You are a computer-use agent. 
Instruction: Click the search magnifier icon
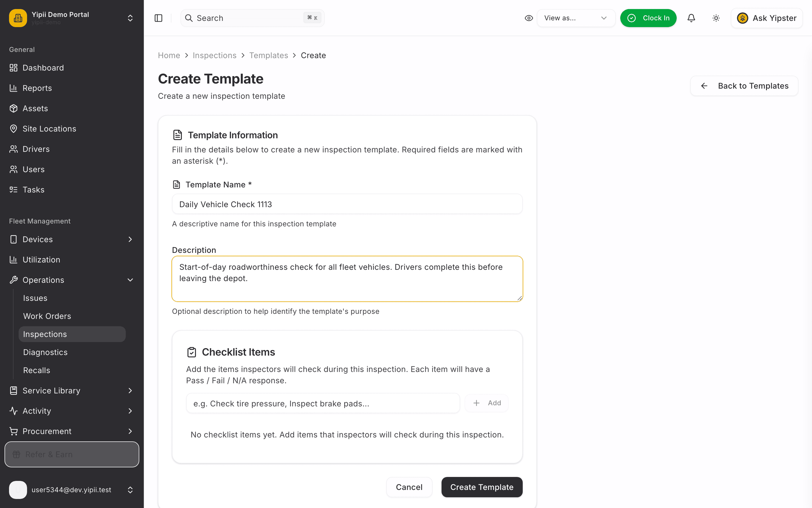click(x=189, y=18)
